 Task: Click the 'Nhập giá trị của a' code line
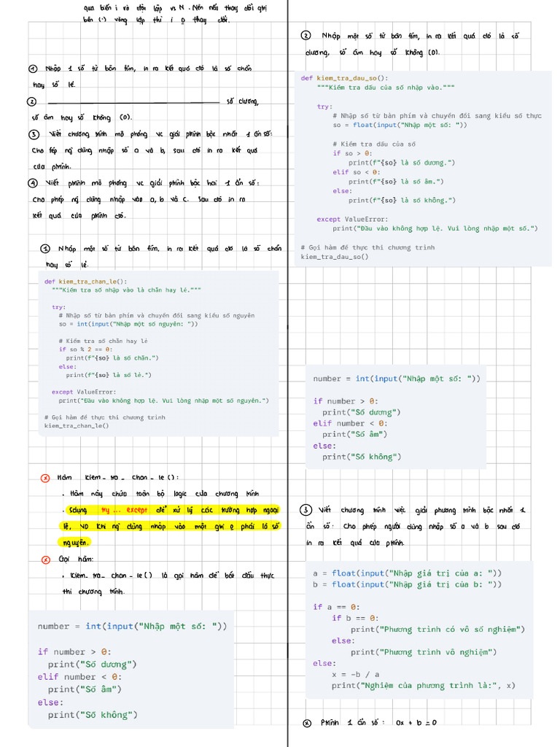click(407, 573)
